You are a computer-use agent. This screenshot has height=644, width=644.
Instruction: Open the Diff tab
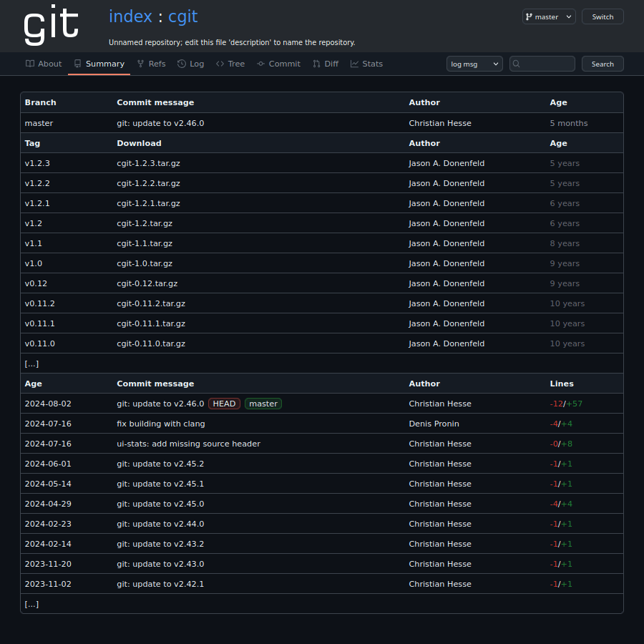coord(326,64)
